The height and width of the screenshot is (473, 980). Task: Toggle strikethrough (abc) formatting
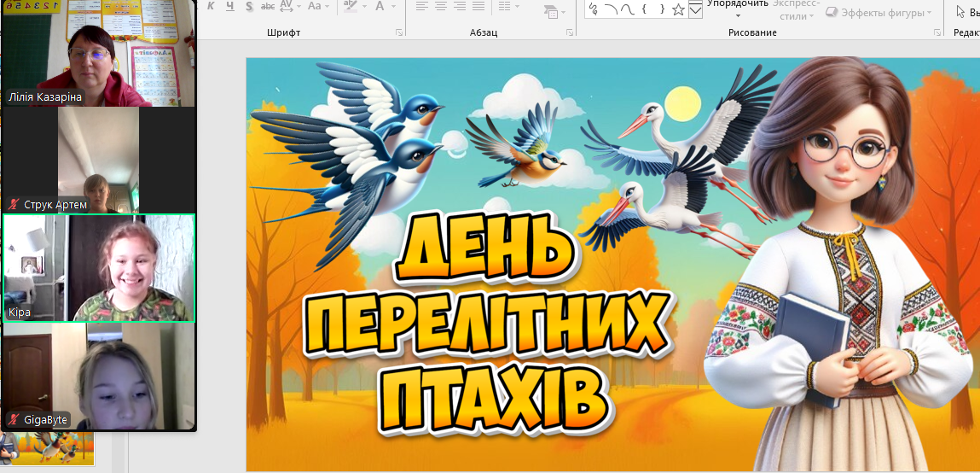[x=268, y=7]
